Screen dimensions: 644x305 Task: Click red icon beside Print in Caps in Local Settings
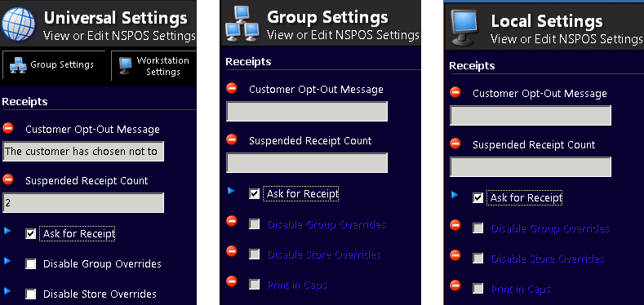455,285
